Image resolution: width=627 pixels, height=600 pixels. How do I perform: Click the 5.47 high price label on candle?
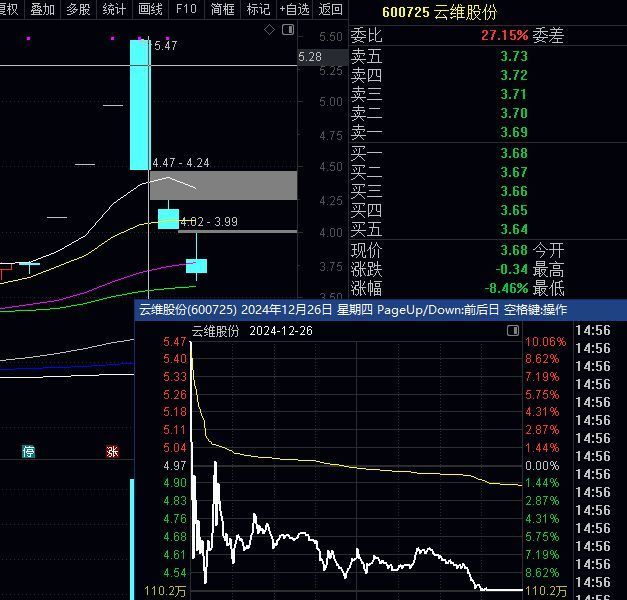[166, 46]
